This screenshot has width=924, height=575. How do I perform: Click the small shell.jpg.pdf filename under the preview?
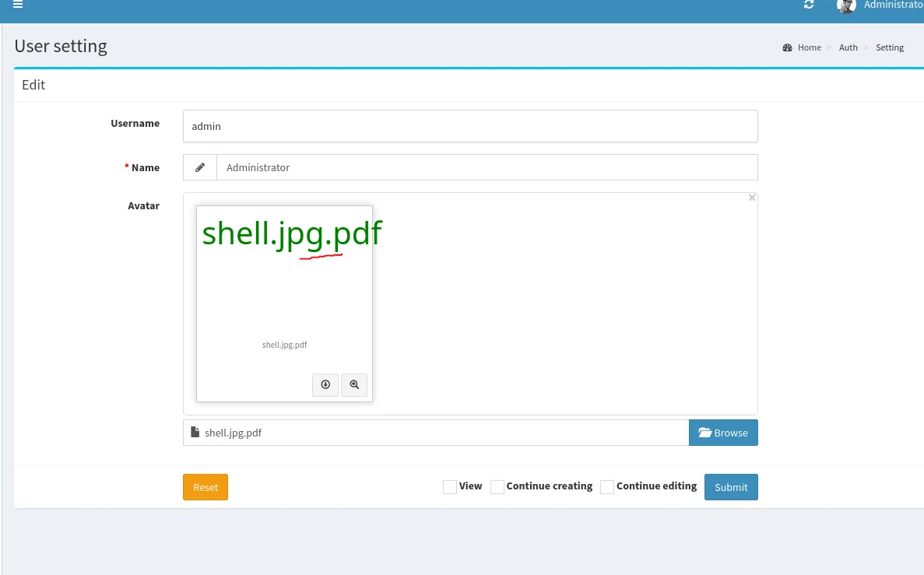[285, 345]
